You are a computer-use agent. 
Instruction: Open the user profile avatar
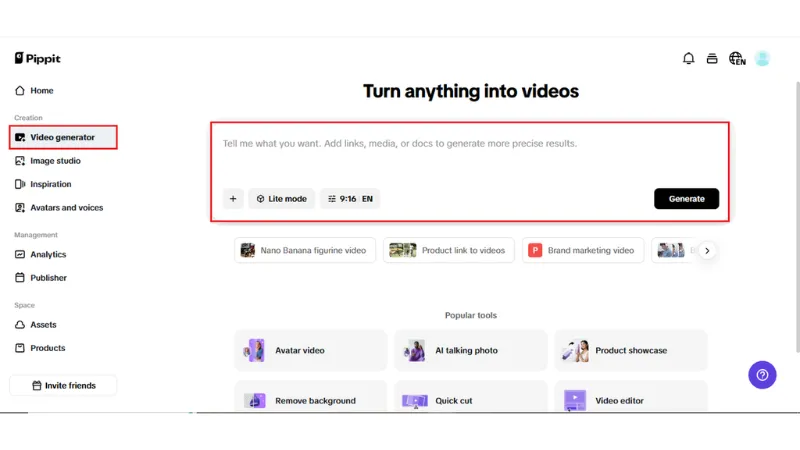[x=762, y=59]
